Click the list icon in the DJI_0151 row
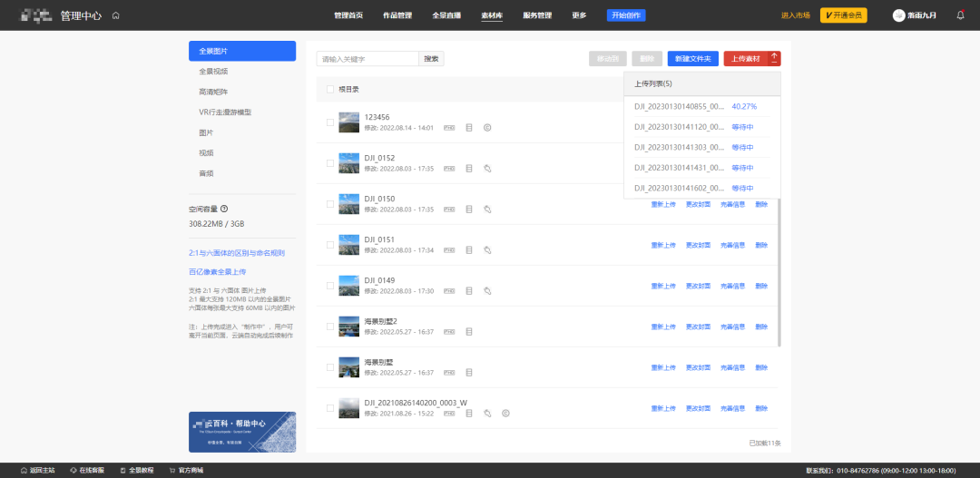This screenshot has width=980, height=478. 469,250
